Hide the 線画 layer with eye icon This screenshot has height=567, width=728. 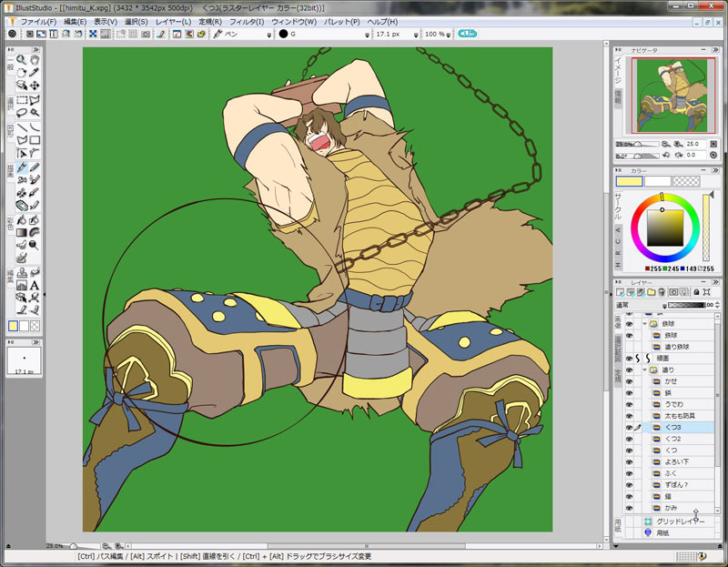coord(629,358)
